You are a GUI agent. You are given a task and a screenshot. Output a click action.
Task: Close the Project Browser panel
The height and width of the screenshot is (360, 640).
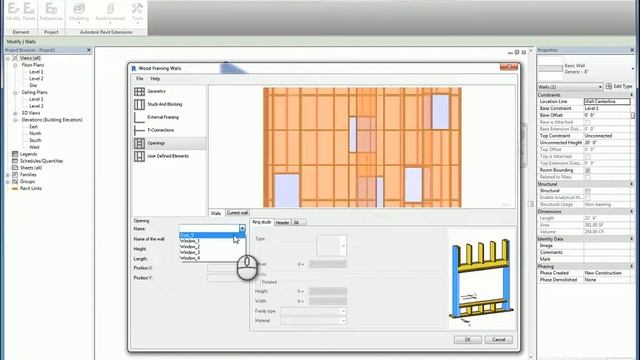click(89, 50)
